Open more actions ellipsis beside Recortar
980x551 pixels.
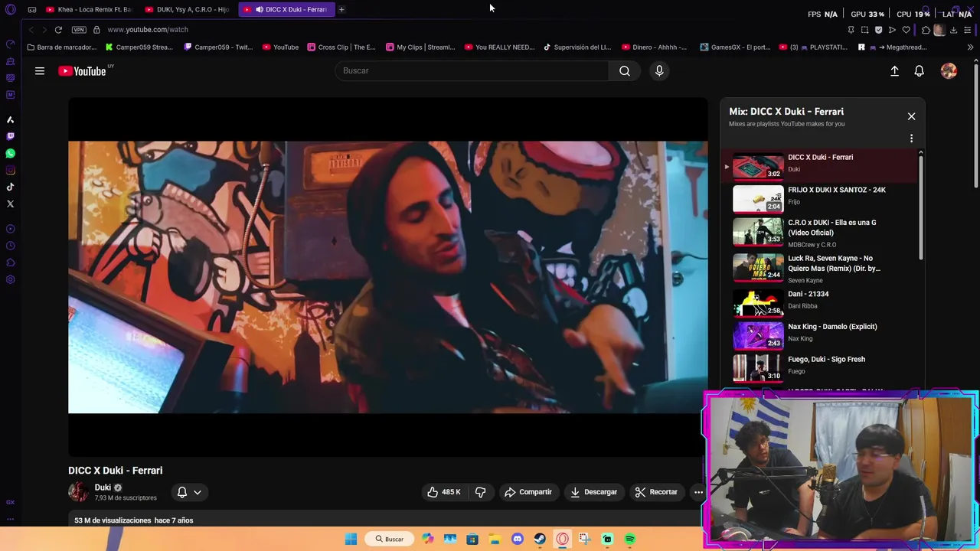(x=698, y=492)
